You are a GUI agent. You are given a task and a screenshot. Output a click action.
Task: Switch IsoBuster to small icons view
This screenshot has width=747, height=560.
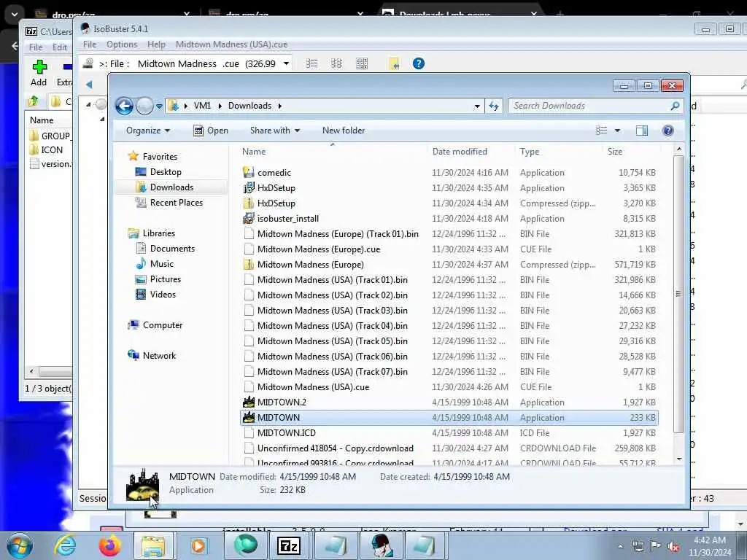[336, 63]
